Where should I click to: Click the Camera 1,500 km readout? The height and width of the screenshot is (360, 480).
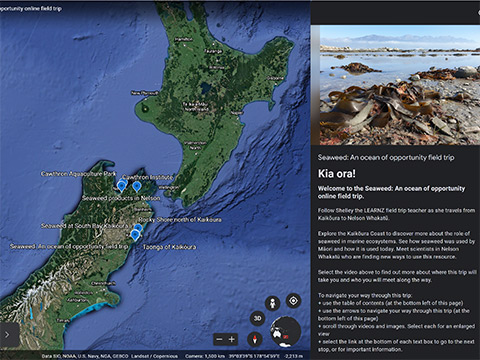pos(205,356)
